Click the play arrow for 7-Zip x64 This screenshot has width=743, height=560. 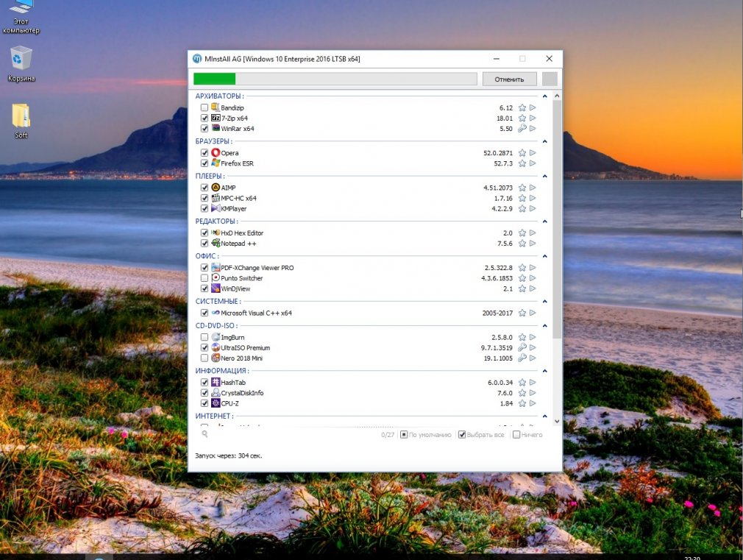pos(533,118)
